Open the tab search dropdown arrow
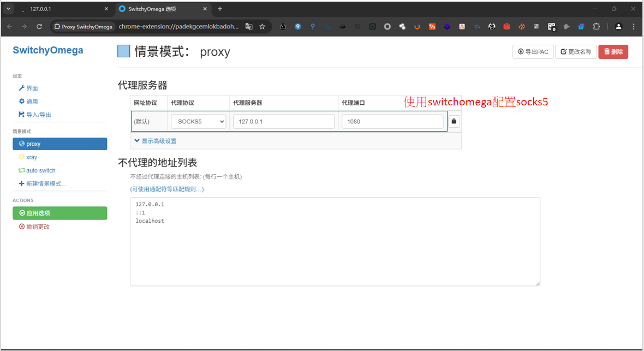This screenshot has width=644, height=351. tap(8, 9)
